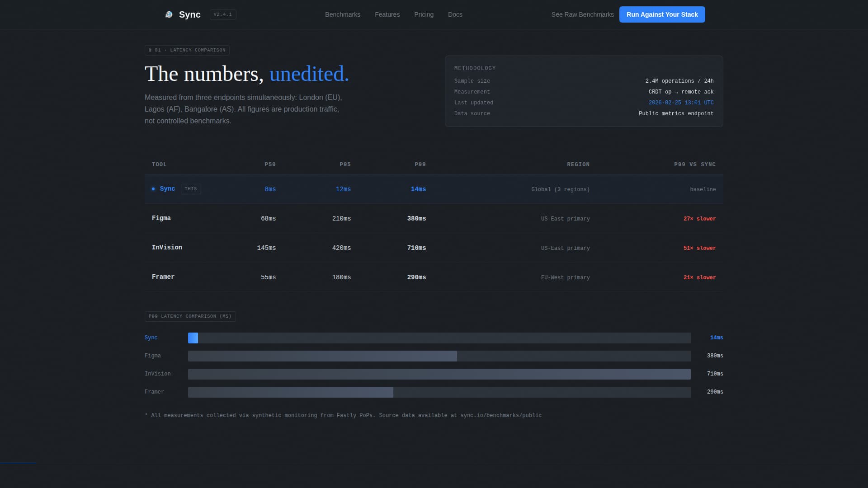Screen dimensions: 868x488
Task: Open the Benchmarks nav item
Action: [342, 14]
